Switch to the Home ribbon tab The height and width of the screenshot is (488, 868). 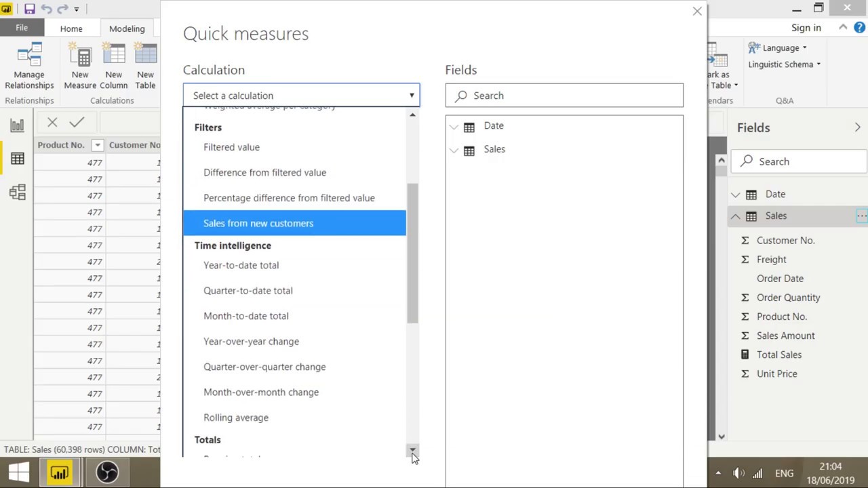pos(71,28)
